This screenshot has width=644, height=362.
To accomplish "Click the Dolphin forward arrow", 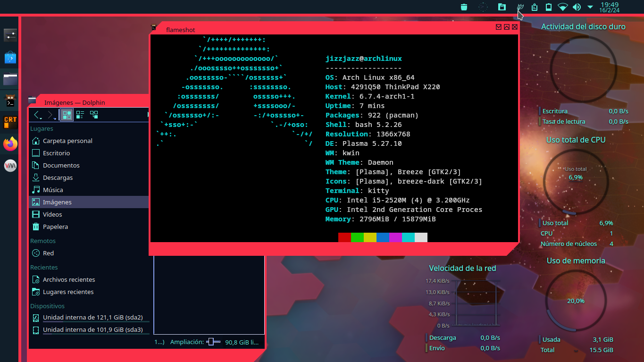I will 50,115.
